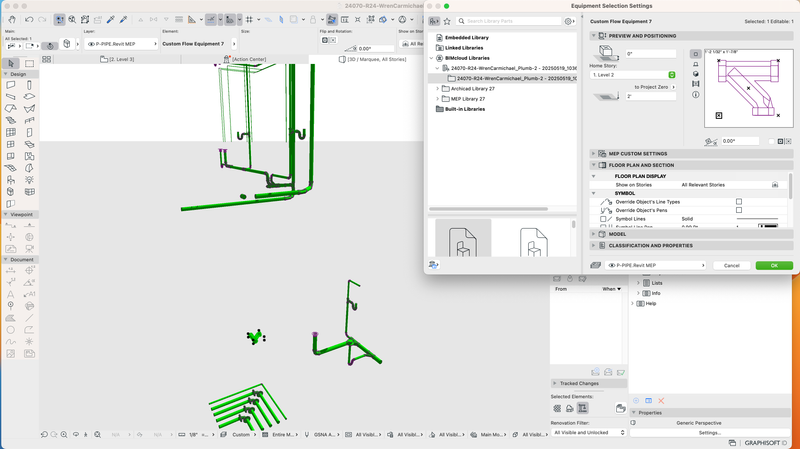
Task: Click the favorites star in library browser
Action: pyautogui.click(x=447, y=20)
